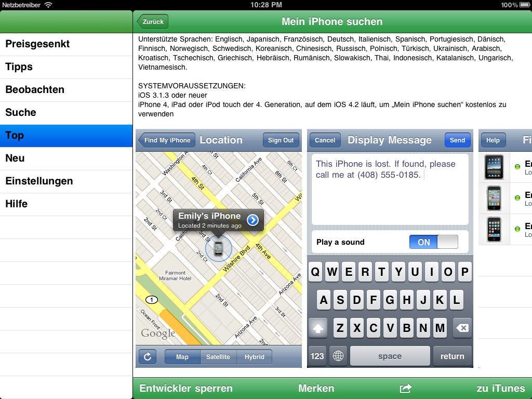Open Suche in the sidebar
The image size is (532, 399).
click(66, 113)
